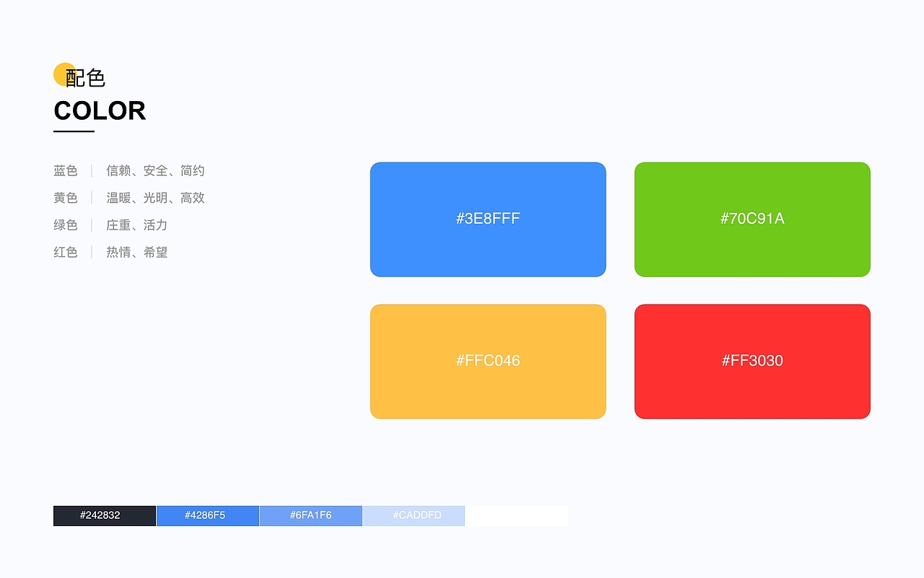Click the 配色 title text
924x578 pixels.
point(85,78)
